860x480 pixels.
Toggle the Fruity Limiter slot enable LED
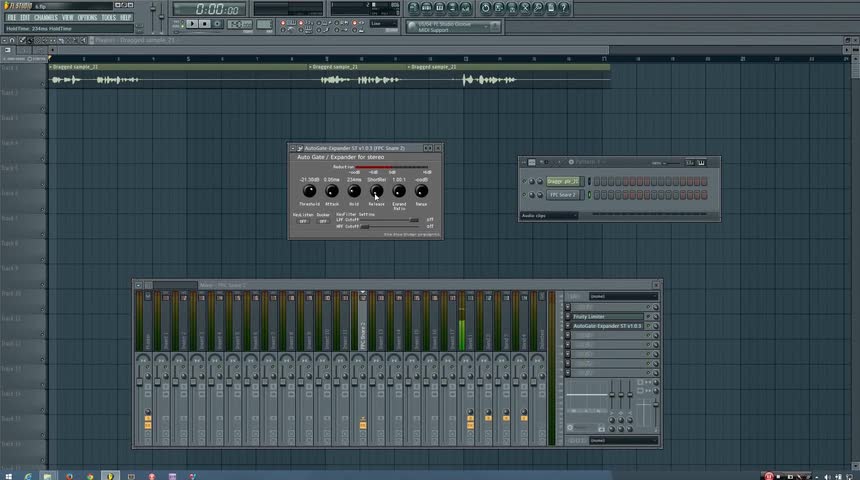[648, 317]
